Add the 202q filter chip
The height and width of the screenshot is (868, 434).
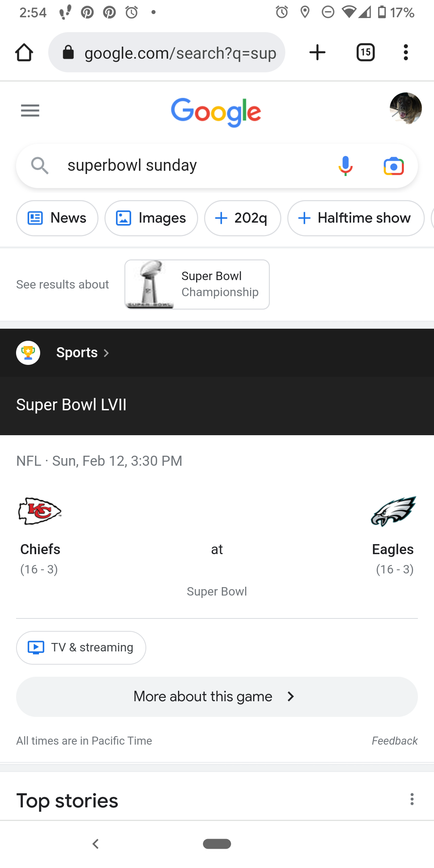click(242, 218)
